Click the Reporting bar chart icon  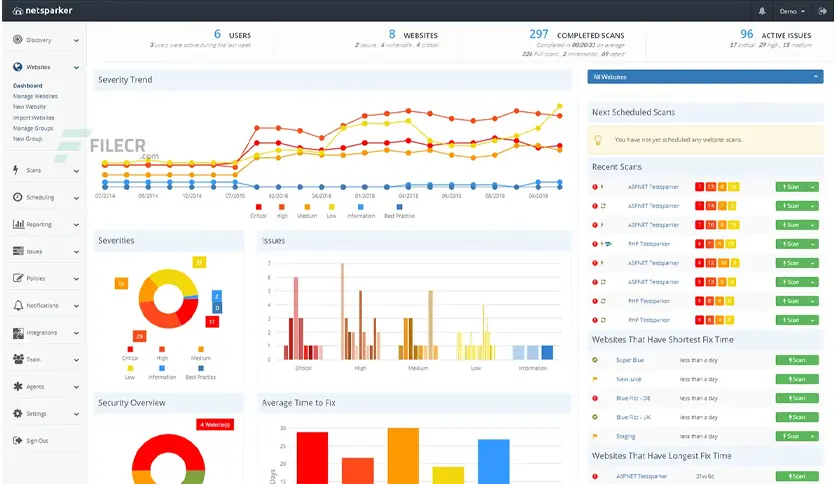coord(18,224)
